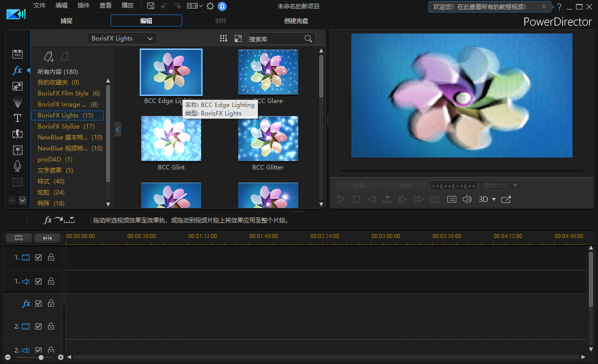Viewport: 598px width, 364px height.
Task: Open the 3D mode dropdown arrow
Action: [x=494, y=199]
